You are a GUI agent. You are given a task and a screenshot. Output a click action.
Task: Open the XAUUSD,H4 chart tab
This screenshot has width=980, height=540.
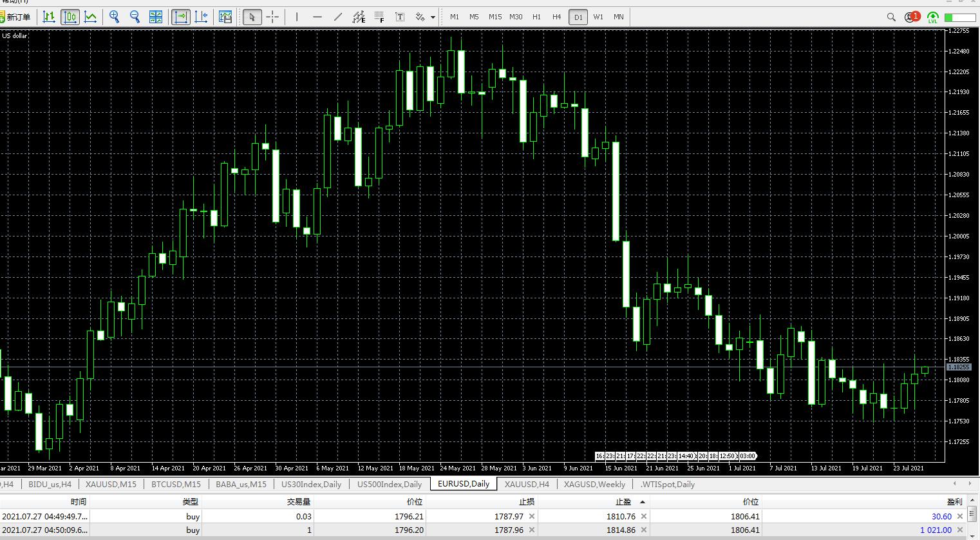(x=527, y=484)
